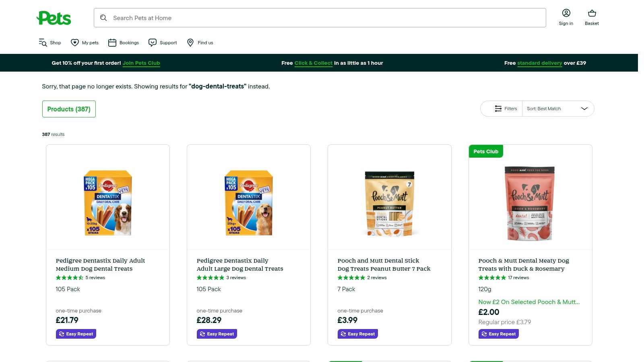Click the Pets Club badge
The width and height of the screenshot is (644, 362).
pos(486,151)
